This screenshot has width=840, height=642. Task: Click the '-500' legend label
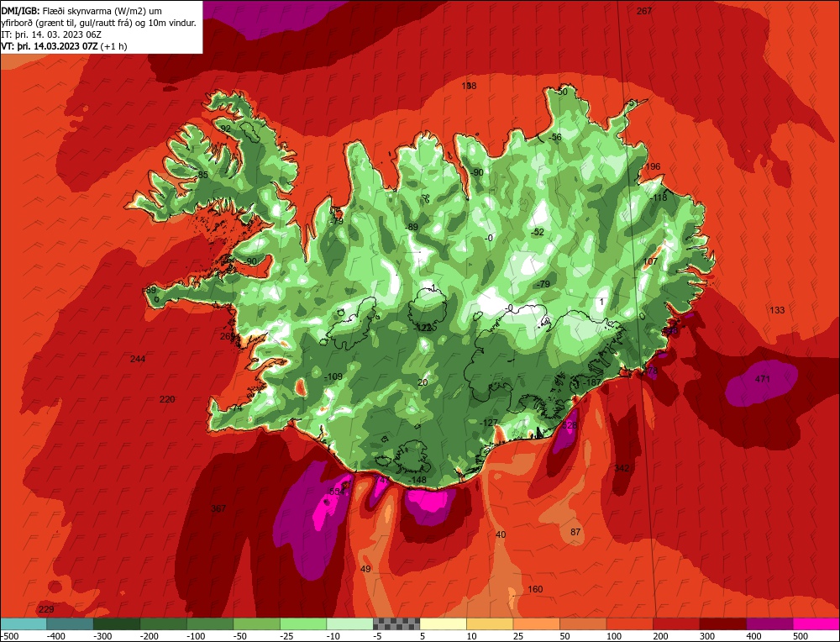point(10,635)
